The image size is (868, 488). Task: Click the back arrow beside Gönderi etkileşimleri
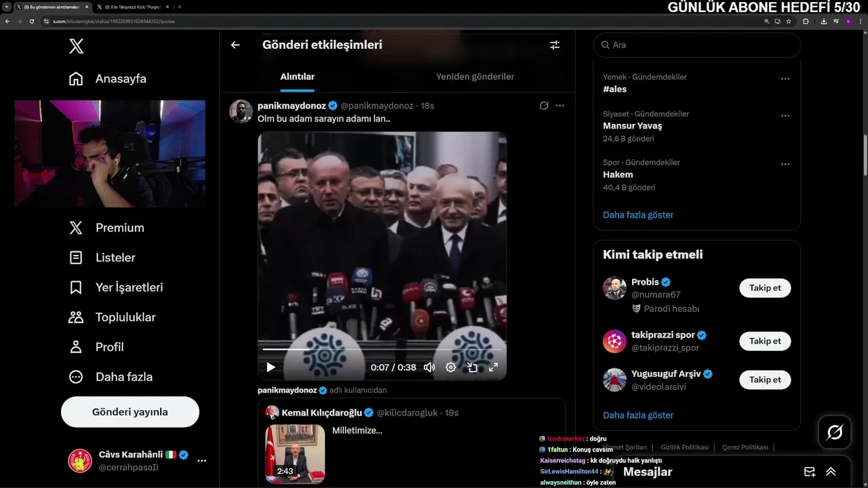(x=235, y=45)
